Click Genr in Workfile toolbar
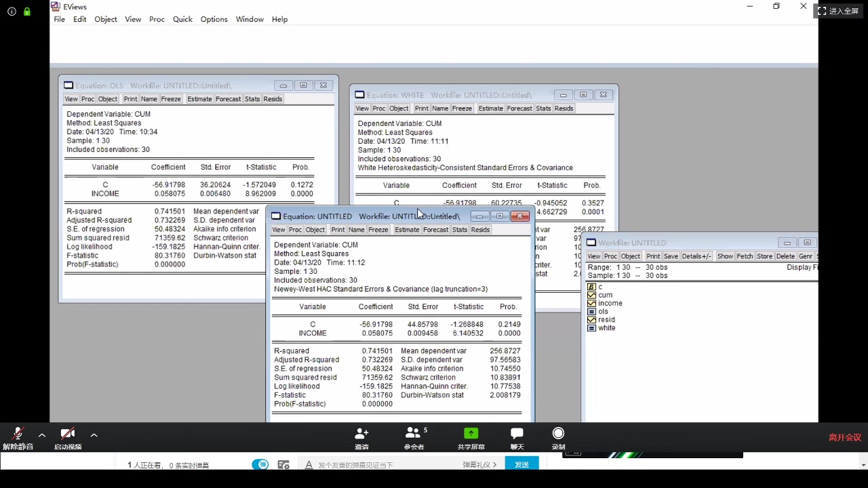Viewport: 868px width, 488px height. (x=806, y=256)
